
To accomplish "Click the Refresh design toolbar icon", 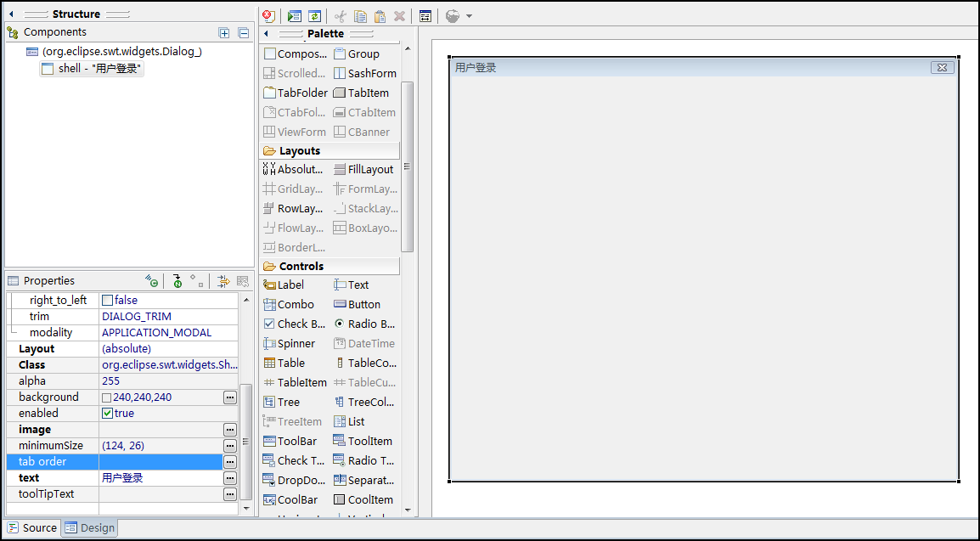I will (315, 16).
